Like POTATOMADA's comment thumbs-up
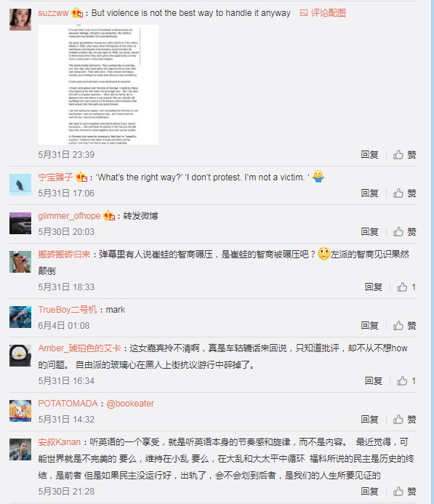 [x=404, y=420]
